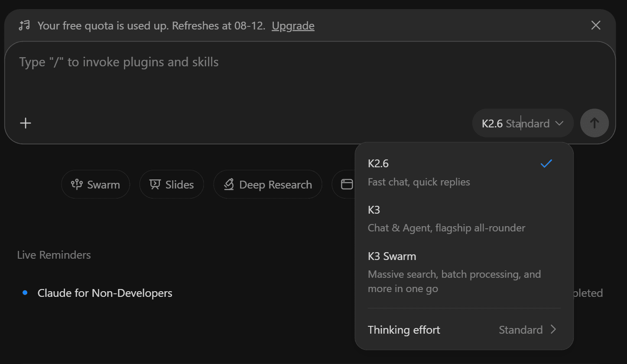Screen dimensions: 627x364
Task: Click the Live Reminders heading
Action: (x=54, y=255)
